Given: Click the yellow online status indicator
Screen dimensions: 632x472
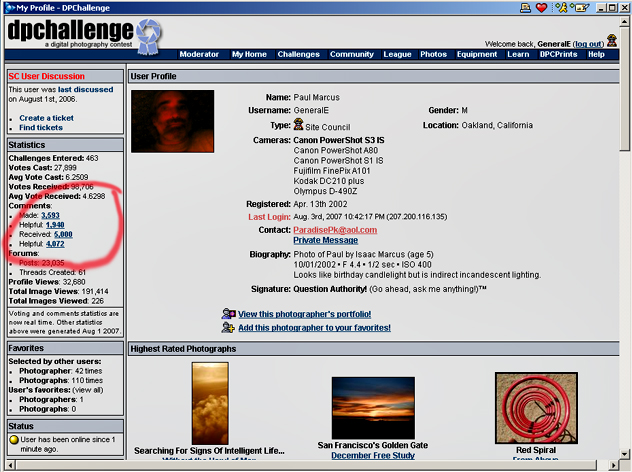Looking at the screenshot, I should (14, 440).
